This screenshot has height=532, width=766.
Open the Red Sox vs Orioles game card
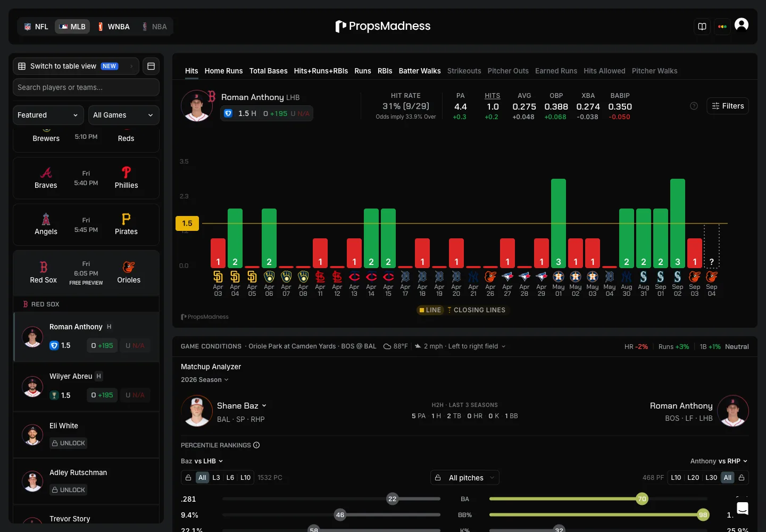coord(86,273)
